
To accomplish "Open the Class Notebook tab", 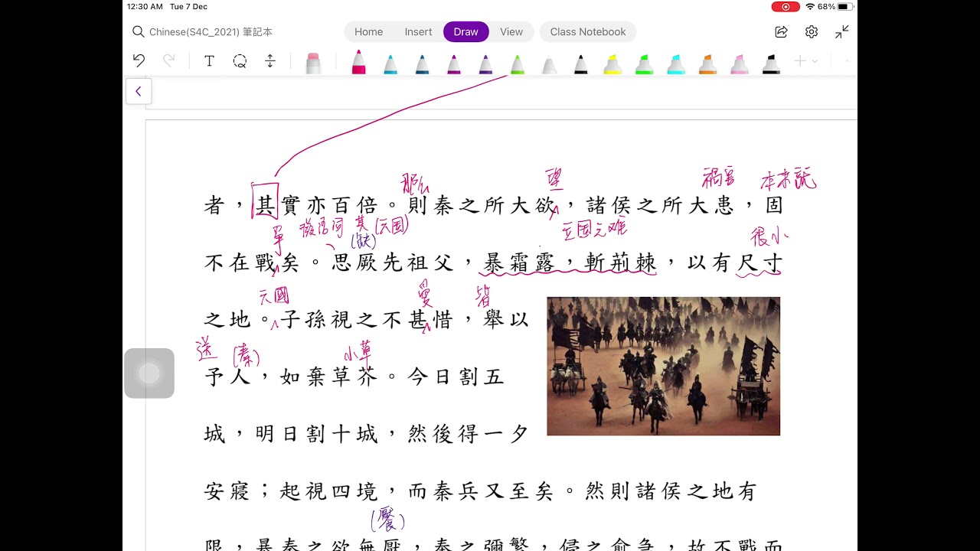I will tap(588, 31).
